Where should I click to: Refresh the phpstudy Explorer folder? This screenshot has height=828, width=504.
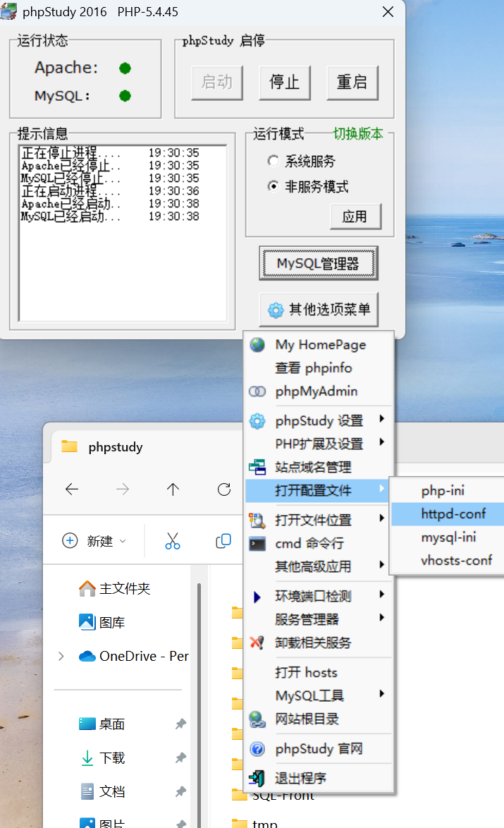(224, 489)
